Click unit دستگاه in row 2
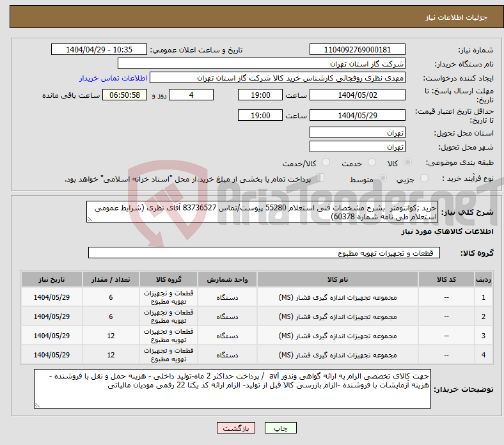Image resolution: width=504 pixels, height=445 pixels. coord(227,316)
